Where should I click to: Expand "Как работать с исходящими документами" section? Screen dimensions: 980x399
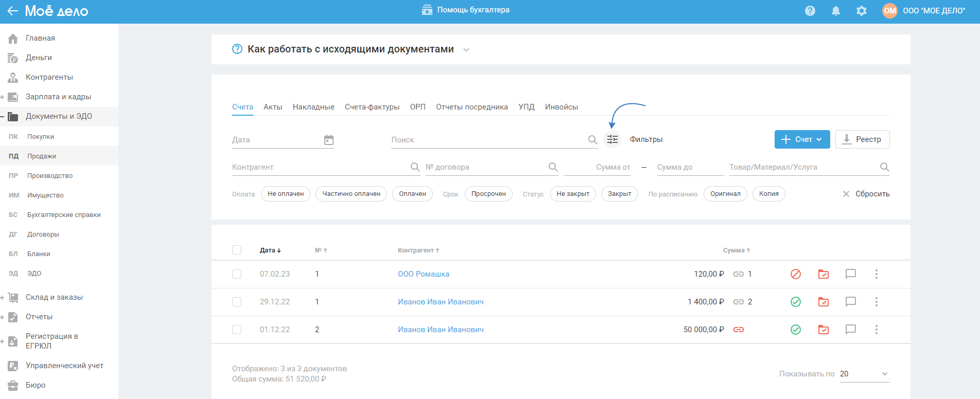(x=466, y=50)
